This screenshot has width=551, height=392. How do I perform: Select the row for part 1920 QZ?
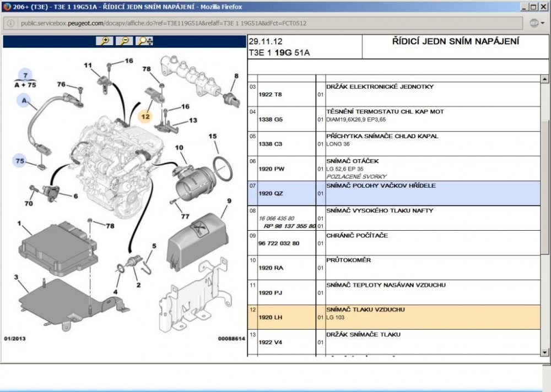(x=394, y=193)
